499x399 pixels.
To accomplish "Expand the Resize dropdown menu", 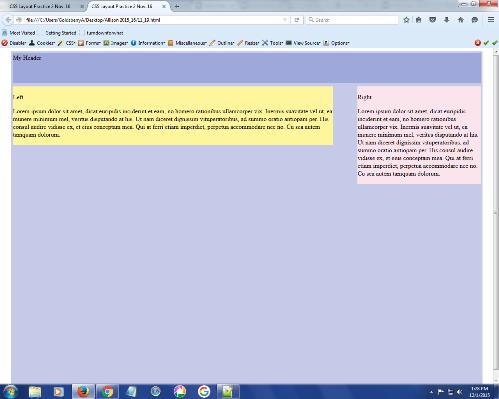I will (248, 43).
